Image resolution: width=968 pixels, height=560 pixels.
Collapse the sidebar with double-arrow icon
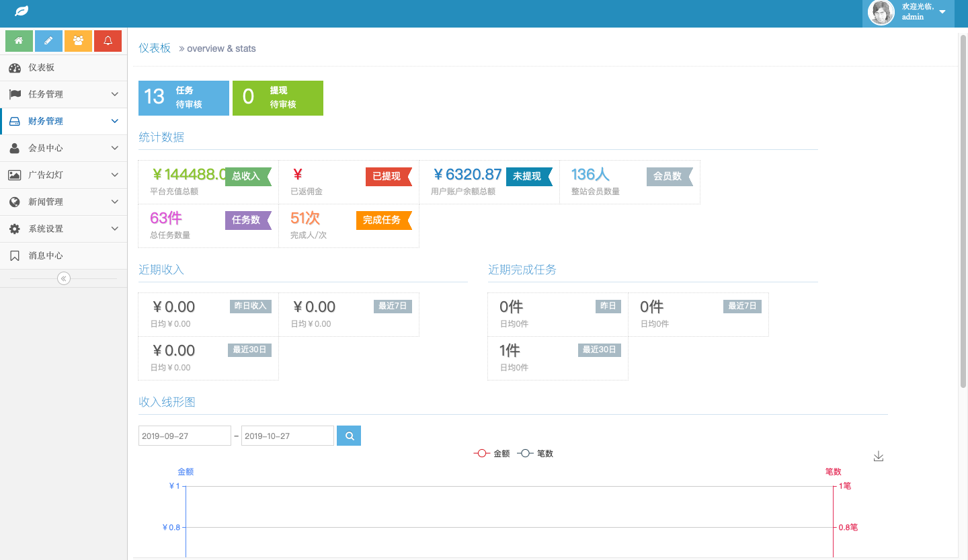(x=64, y=278)
